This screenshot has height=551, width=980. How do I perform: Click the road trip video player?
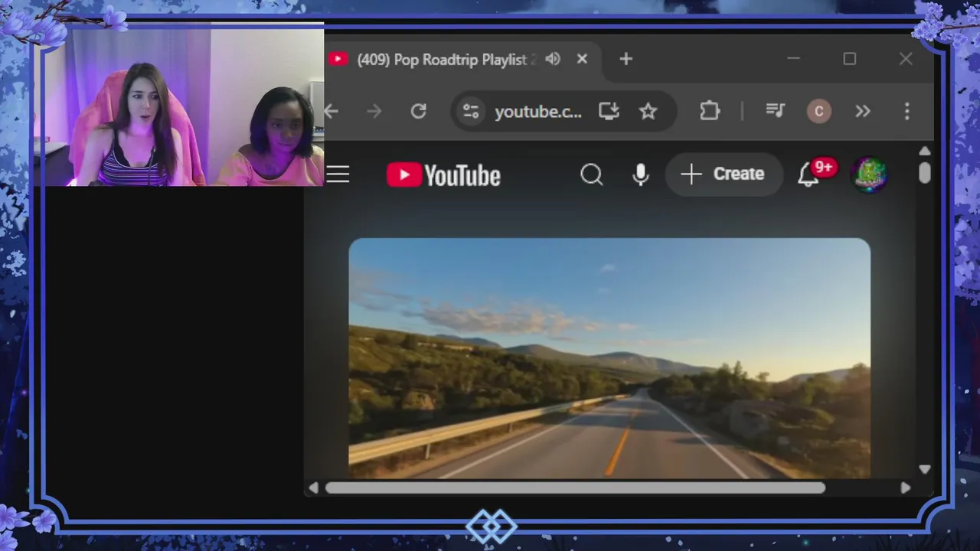coord(609,358)
